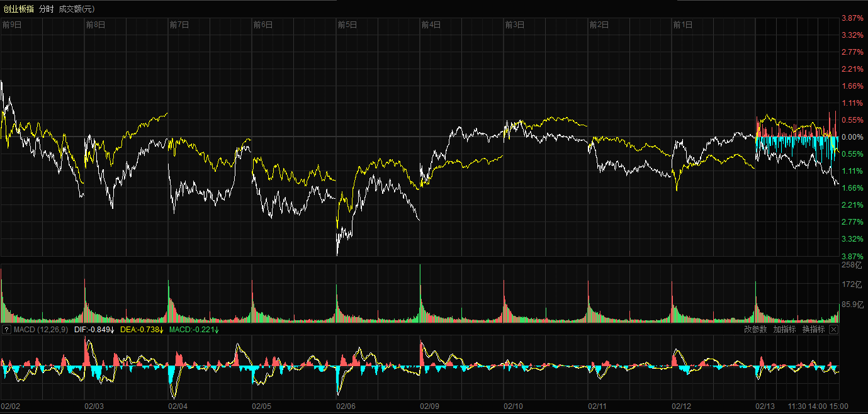Click the green MACD value readout
The image size is (868, 414).
click(194, 330)
